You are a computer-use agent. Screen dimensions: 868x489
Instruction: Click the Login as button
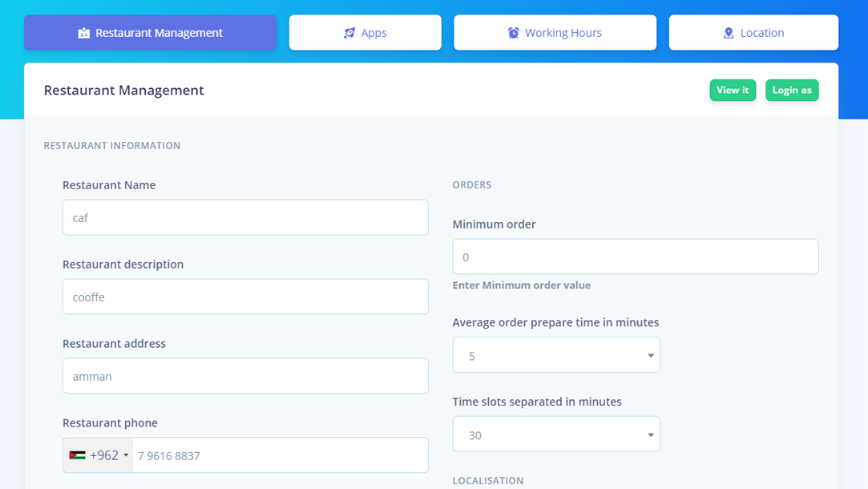coord(791,90)
